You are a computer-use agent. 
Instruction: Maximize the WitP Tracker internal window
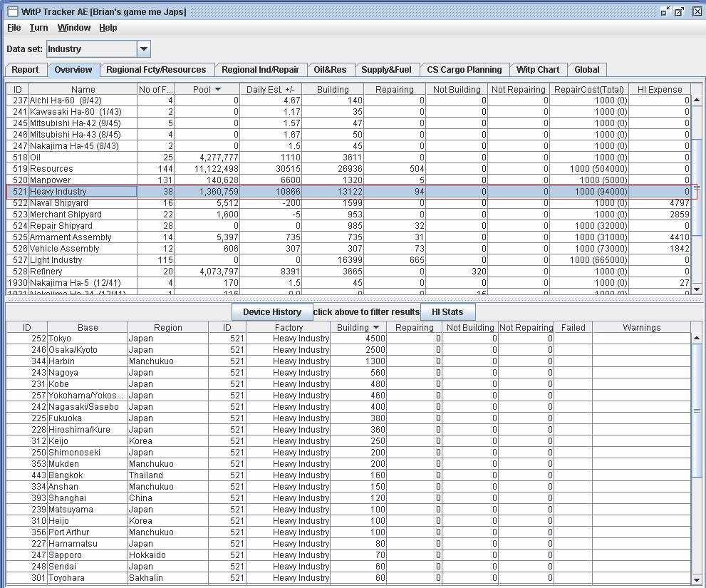680,11
